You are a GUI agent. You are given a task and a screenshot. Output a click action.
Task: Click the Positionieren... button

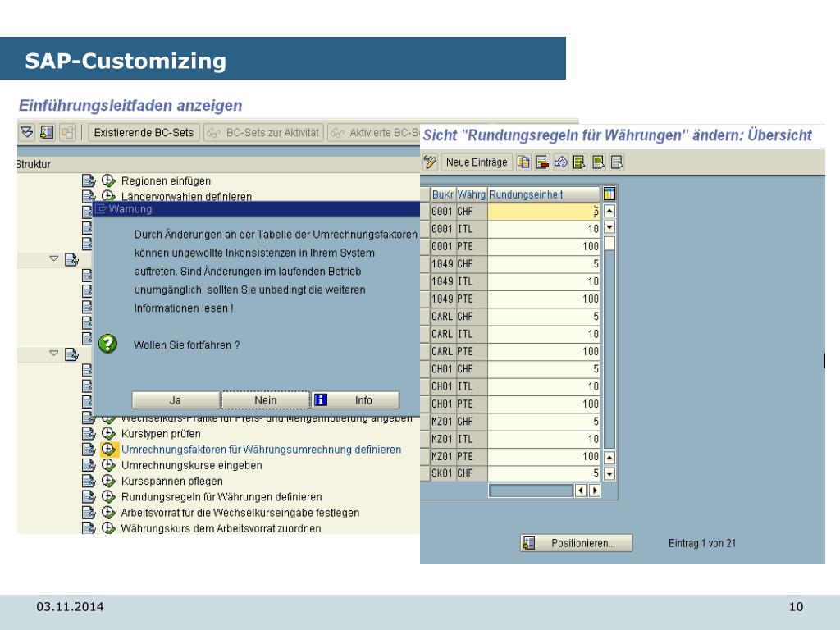click(x=577, y=543)
